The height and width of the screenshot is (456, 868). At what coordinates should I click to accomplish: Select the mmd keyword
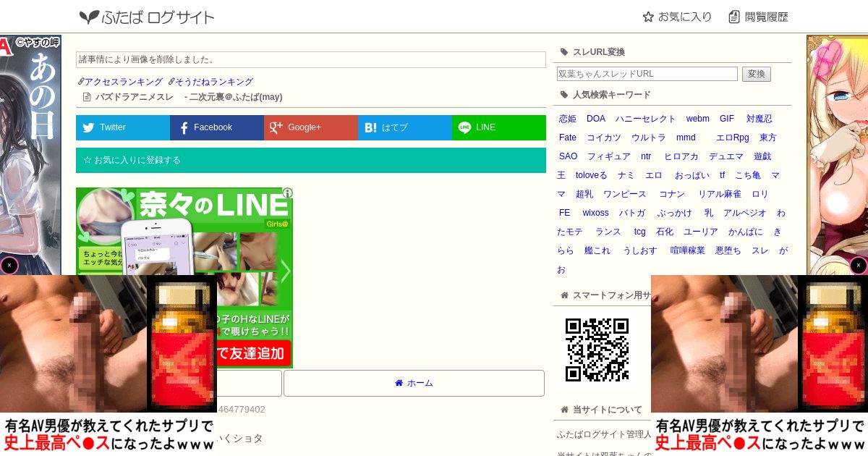pyautogui.click(x=686, y=138)
